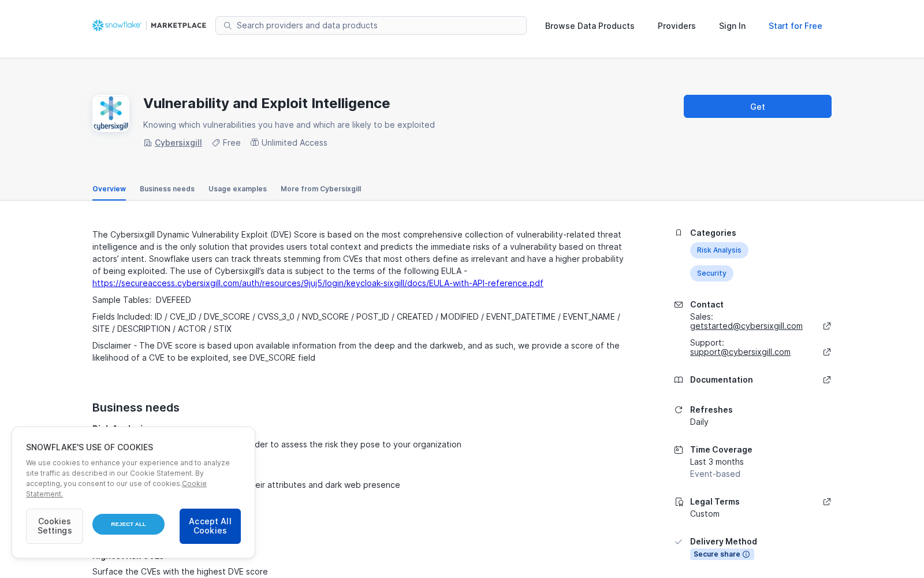The width and height of the screenshot is (924, 578).
Task: Click Sign In
Action: [732, 26]
